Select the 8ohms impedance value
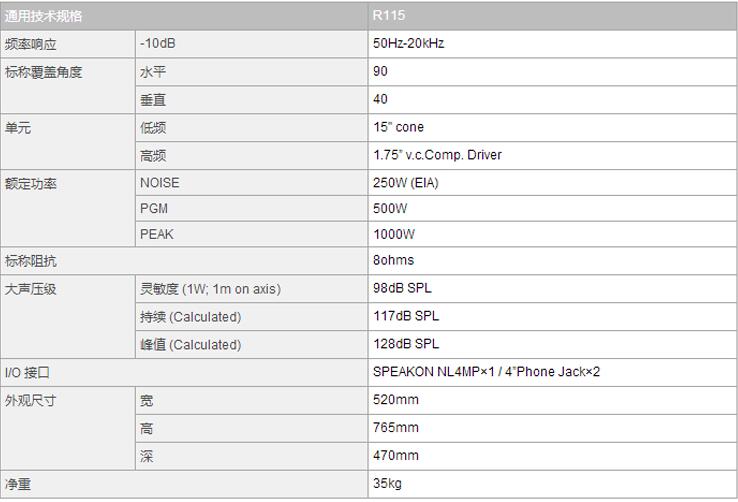The height and width of the screenshot is (502, 738). [x=395, y=261]
